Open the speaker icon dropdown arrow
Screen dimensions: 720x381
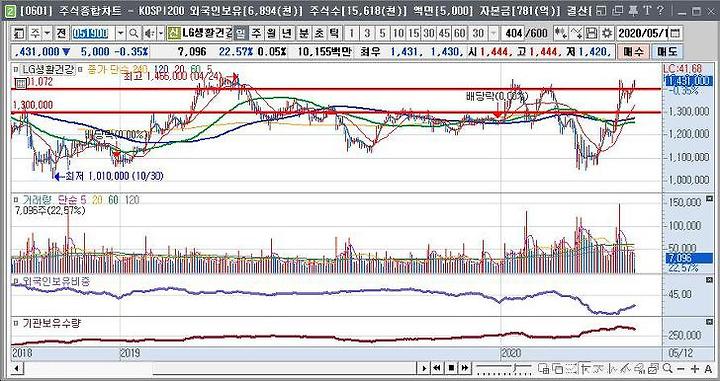coord(160,33)
